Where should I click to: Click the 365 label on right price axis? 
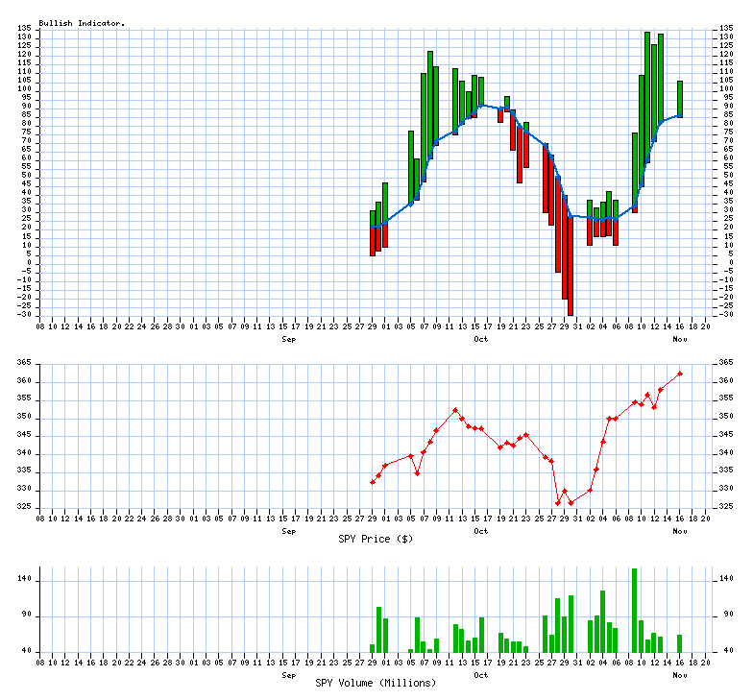coord(726,363)
